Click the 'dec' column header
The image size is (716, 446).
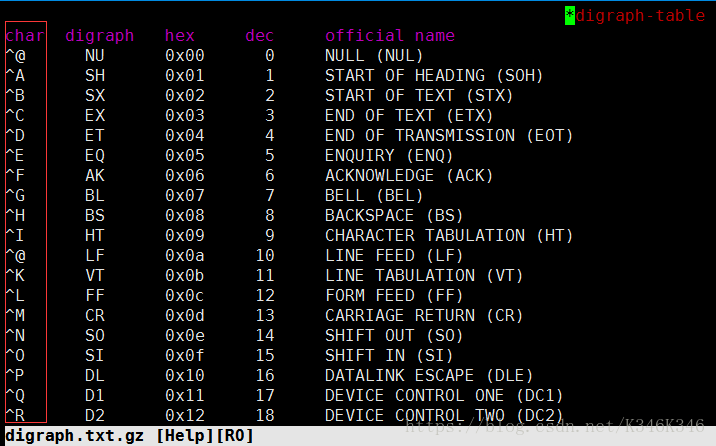click(260, 36)
